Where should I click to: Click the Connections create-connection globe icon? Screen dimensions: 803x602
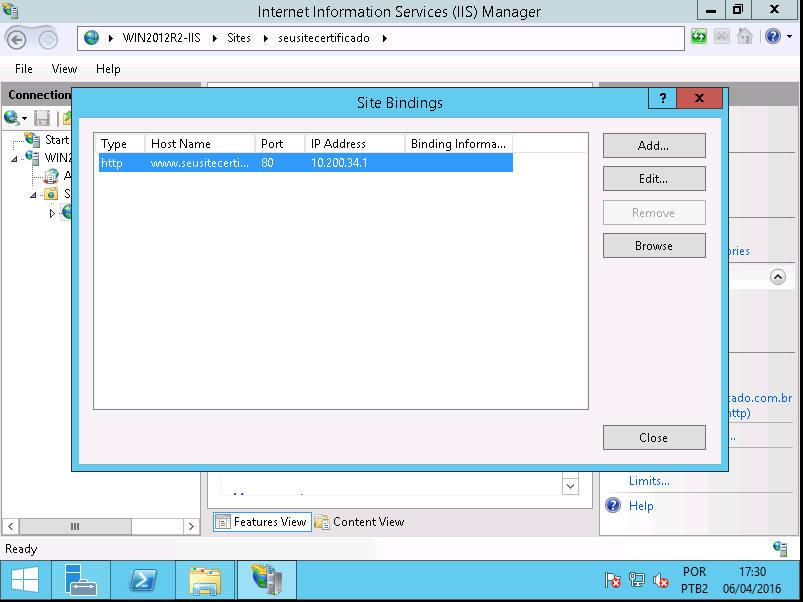12,118
